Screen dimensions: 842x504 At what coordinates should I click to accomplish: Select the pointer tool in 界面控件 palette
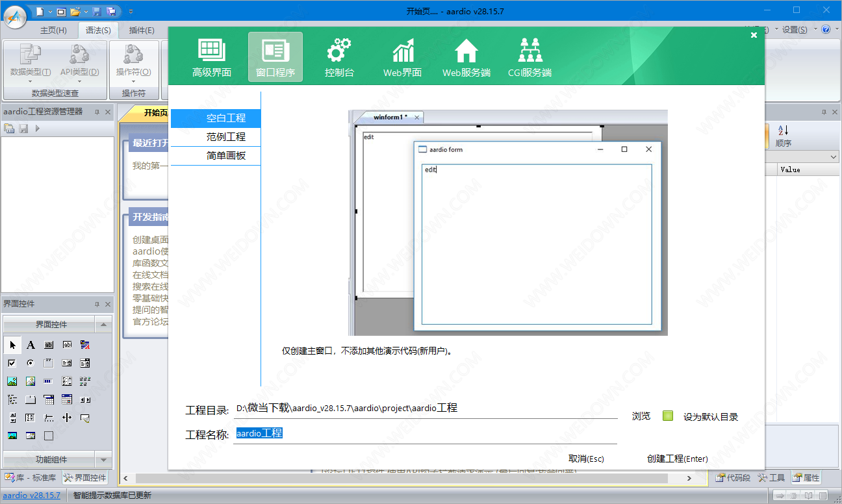pyautogui.click(x=12, y=345)
